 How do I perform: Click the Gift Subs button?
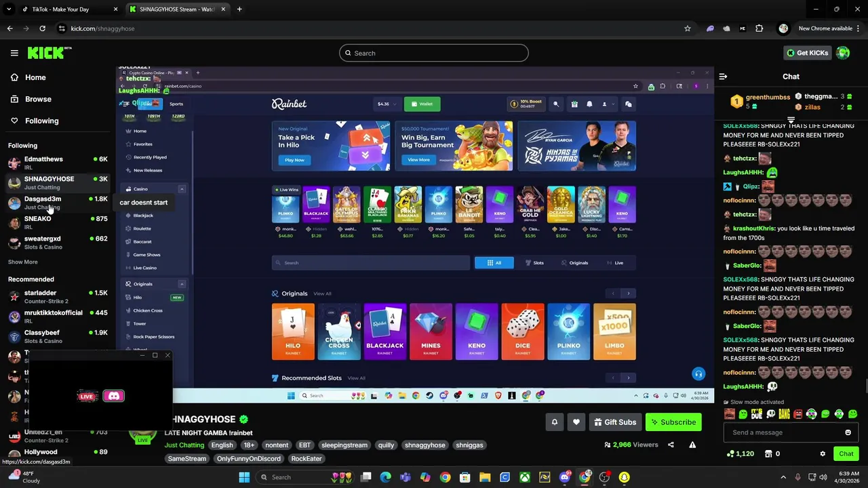tap(615, 422)
